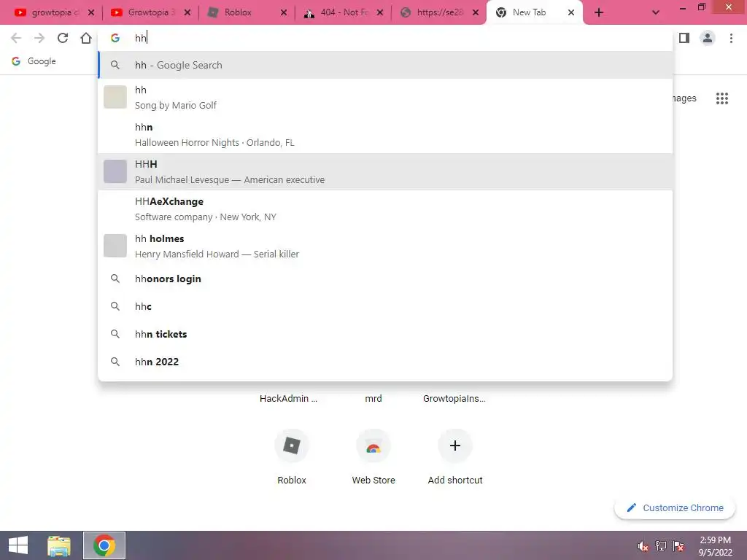Open a new tab with plus button

point(599,12)
